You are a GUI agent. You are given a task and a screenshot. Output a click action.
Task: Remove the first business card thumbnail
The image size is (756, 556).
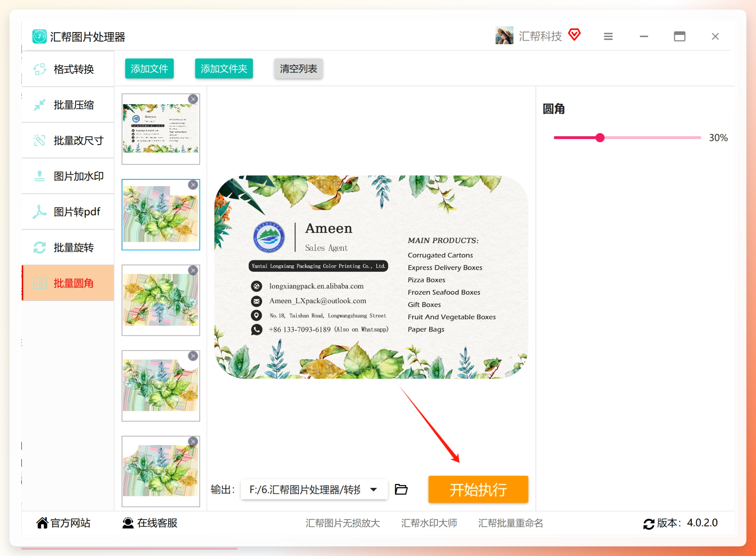click(193, 99)
